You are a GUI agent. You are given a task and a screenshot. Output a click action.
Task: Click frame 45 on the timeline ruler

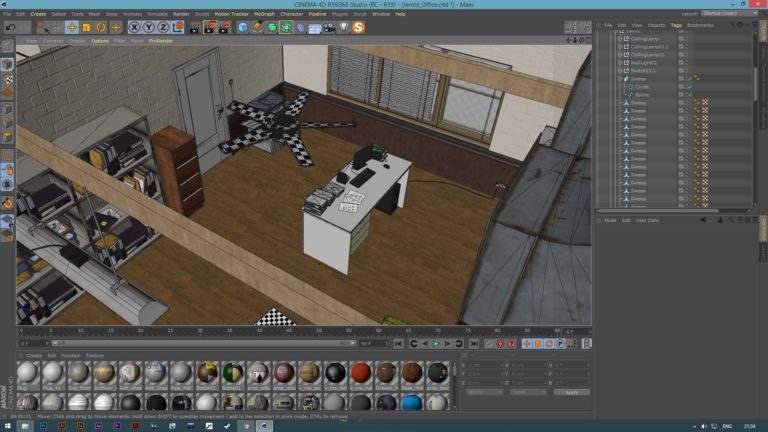tap(289, 332)
